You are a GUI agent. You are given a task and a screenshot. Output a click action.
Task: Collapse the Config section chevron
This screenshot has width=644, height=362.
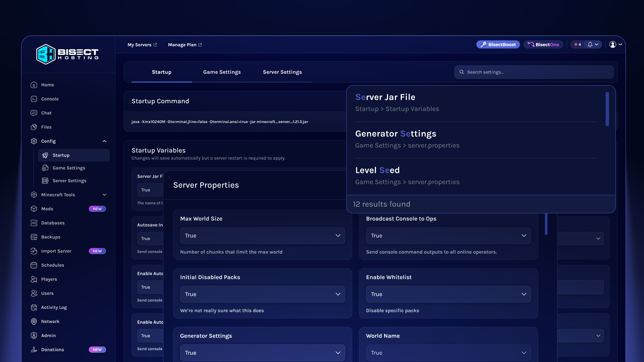(x=104, y=141)
